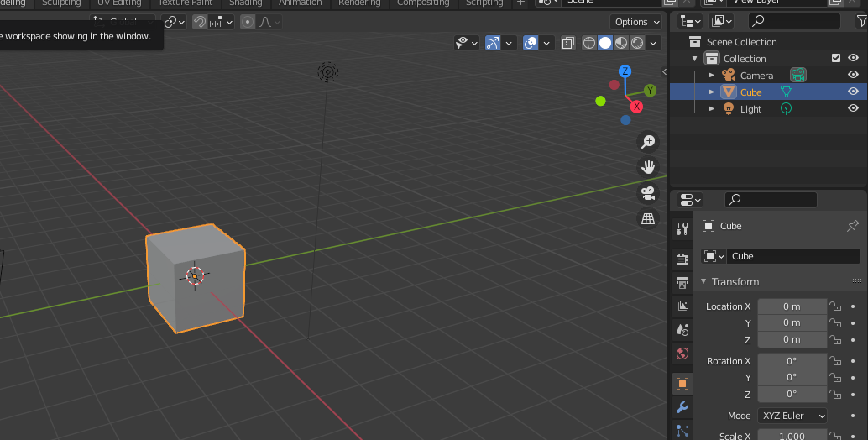
Task: Open the properties editor type dropdown
Action: click(x=690, y=200)
